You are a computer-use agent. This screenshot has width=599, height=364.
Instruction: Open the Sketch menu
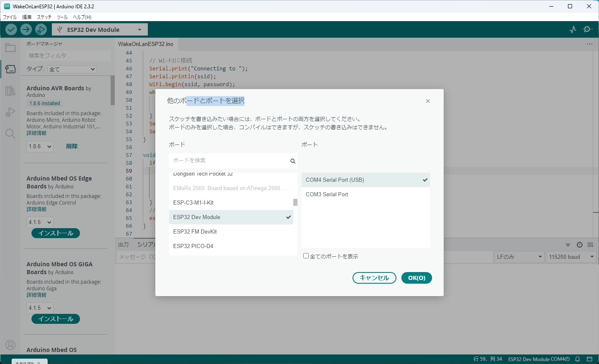coord(44,17)
